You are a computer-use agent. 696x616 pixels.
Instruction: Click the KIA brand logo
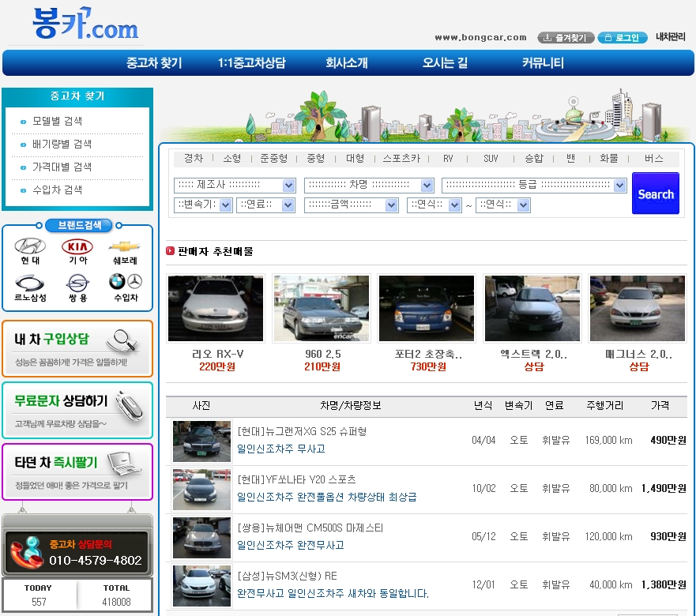click(77, 246)
